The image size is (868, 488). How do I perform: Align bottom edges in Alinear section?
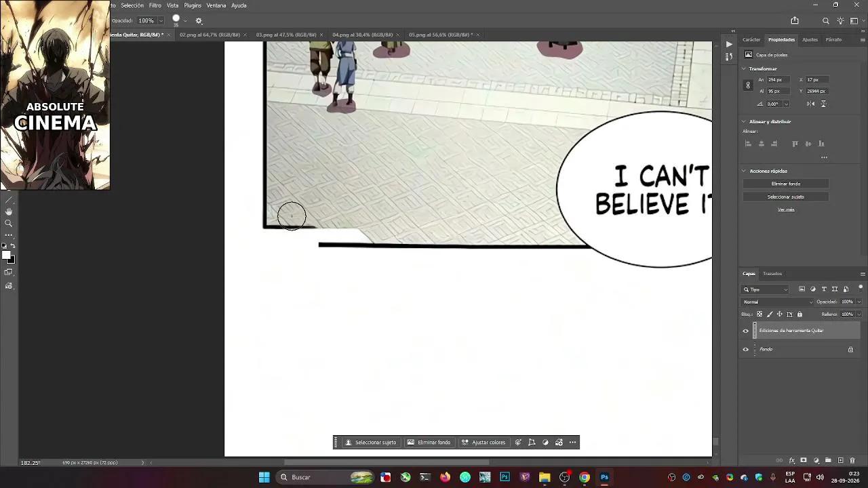tap(821, 144)
